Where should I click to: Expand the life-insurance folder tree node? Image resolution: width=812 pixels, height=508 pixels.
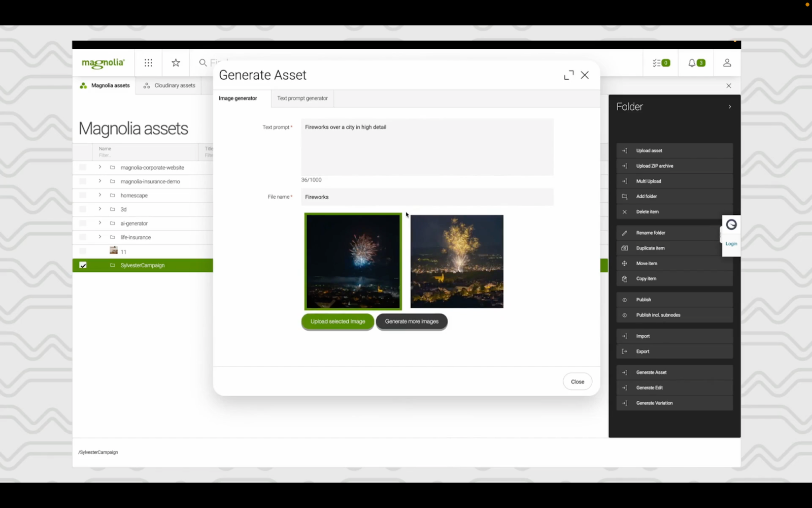(100, 237)
